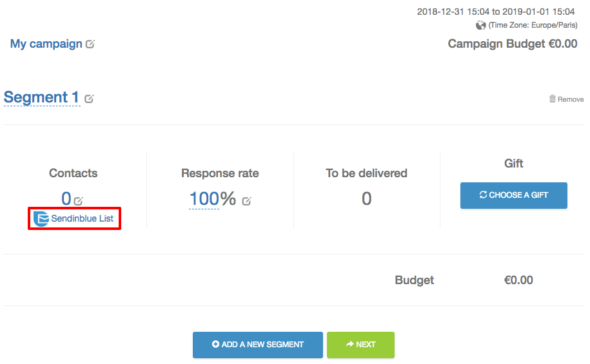Open the Sendinblue List link

point(82,218)
